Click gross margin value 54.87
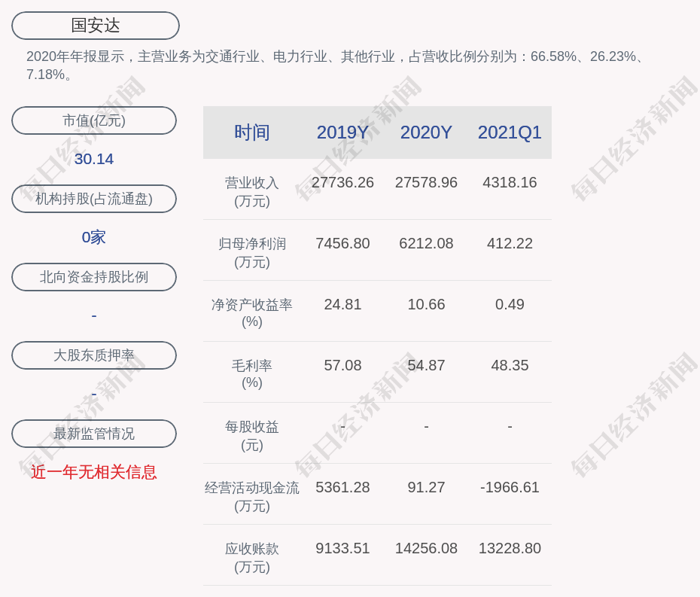This screenshot has width=700, height=597. [426, 365]
